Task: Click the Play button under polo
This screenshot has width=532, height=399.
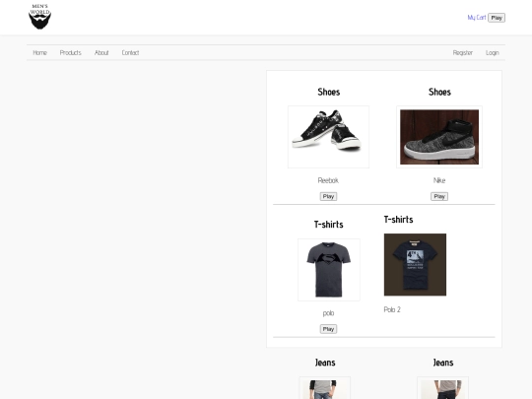Action: [328, 329]
